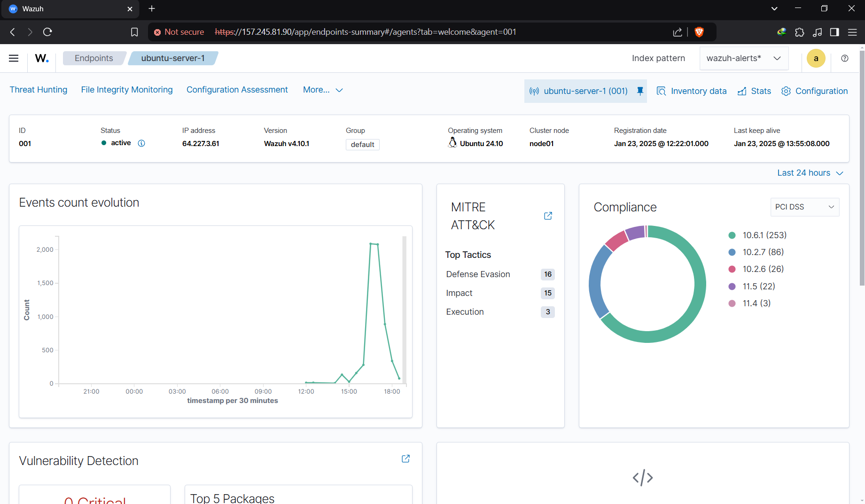This screenshot has width=865, height=504.
Task: Open the browser main menu icon
Action: [852, 32]
